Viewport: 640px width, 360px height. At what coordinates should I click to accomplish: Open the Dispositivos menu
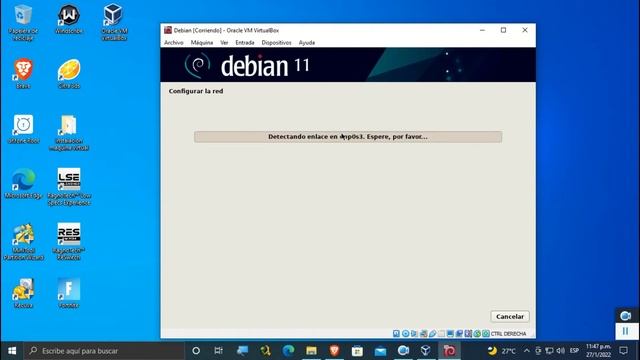[x=276, y=42]
